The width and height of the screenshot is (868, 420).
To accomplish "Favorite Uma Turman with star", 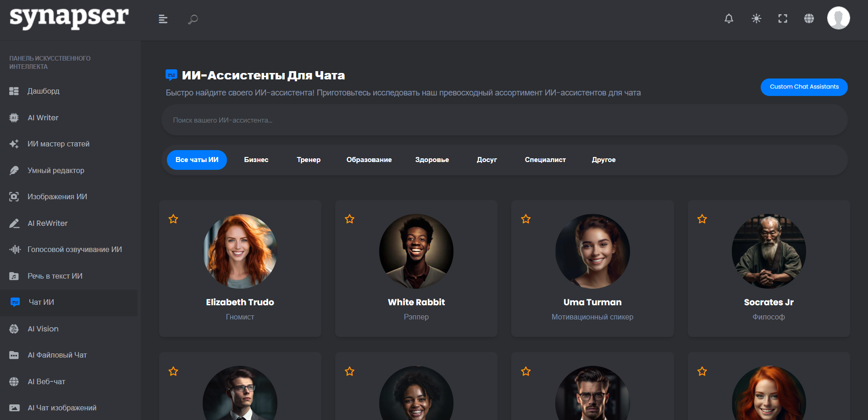I will (526, 219).
